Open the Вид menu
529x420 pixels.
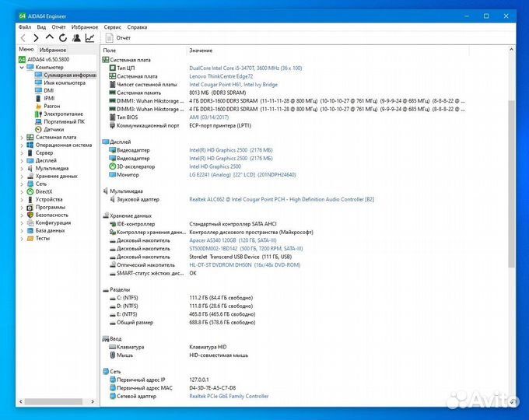point(41,27)
